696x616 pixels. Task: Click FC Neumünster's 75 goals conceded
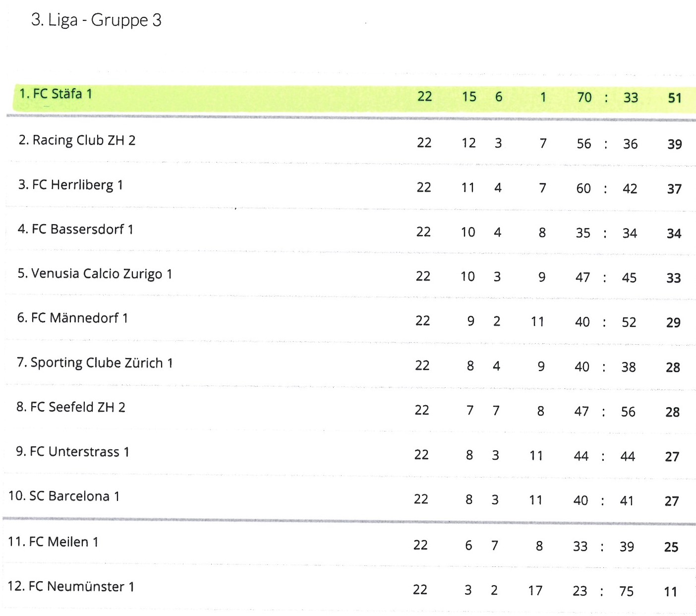coord(627,591)
